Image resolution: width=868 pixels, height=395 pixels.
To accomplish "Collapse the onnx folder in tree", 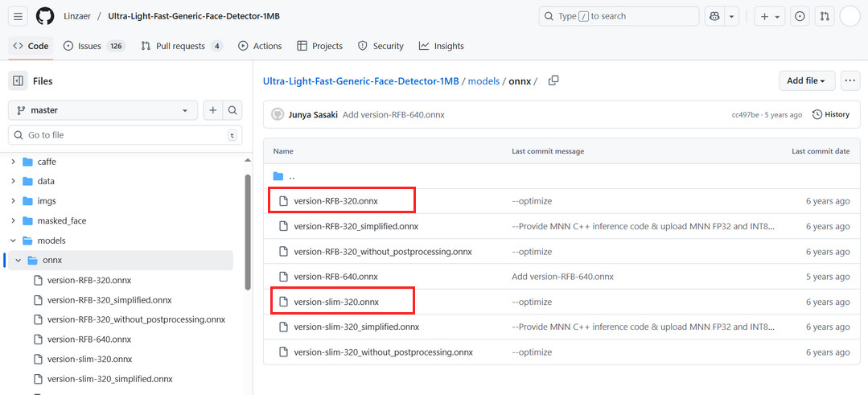I will point(19,260).
